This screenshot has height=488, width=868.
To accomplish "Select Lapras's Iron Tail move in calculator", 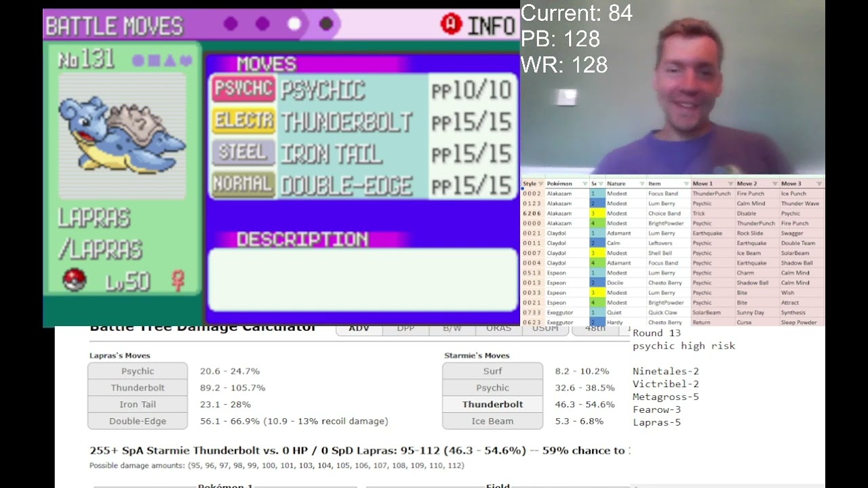I will tap(138, 405).
